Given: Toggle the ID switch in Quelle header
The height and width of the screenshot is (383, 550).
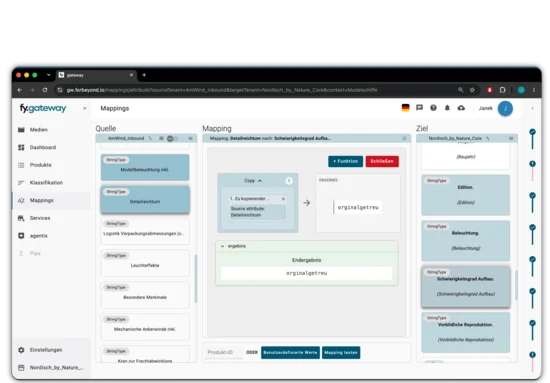Looking at the screenshot, I should (x=172, y=139).
